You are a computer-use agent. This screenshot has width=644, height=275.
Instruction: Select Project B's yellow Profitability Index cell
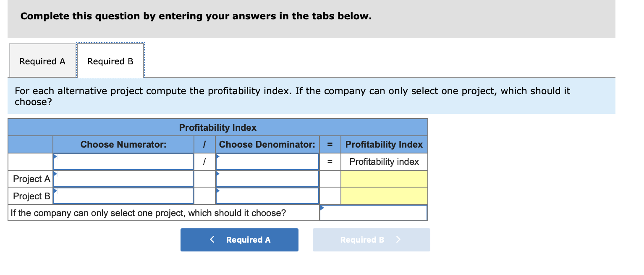tap(384, 195)
